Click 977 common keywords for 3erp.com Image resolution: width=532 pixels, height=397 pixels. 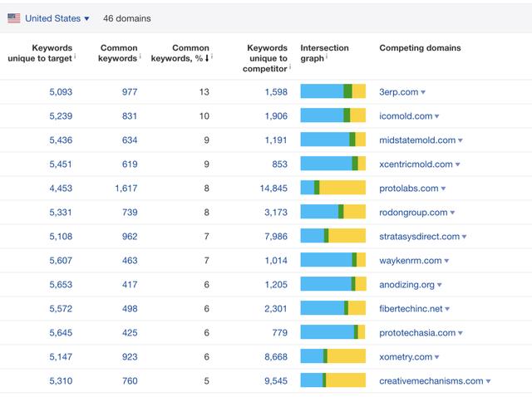coord(130,92)
